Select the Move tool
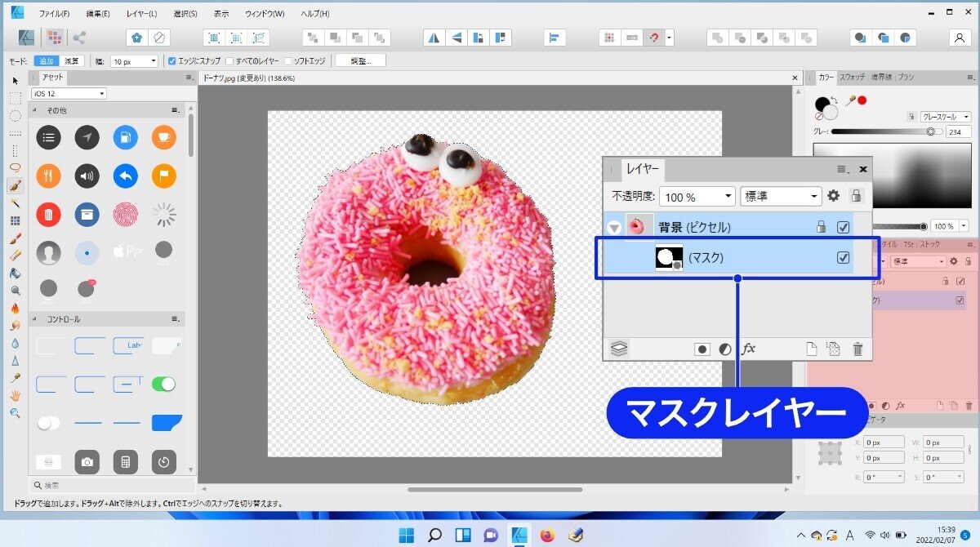Screen dimensions: 980x547 tap(15, 80)
